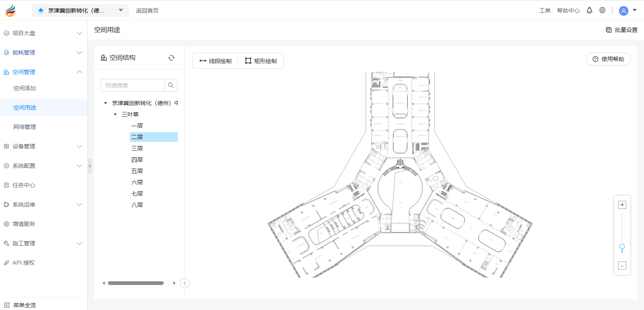Screen dimensions: 644x310
Task: Select the 线段绘制 drawing tool
Action: pyautogui.click(x=215, y=61)
